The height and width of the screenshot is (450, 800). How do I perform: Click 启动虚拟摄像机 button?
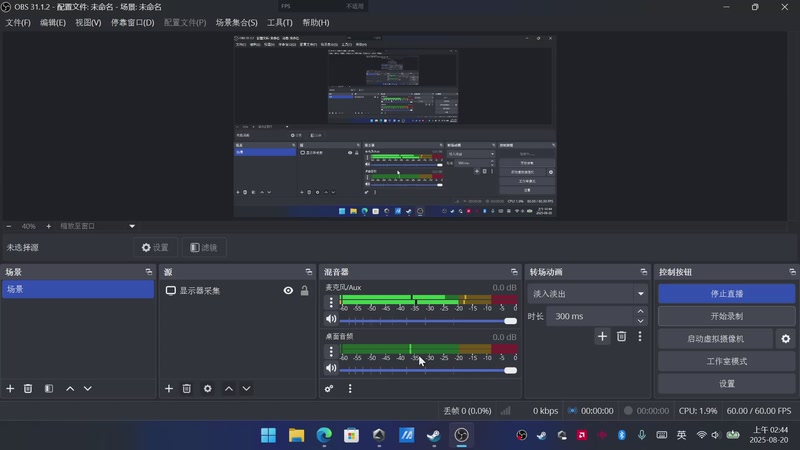pos(715,339)
